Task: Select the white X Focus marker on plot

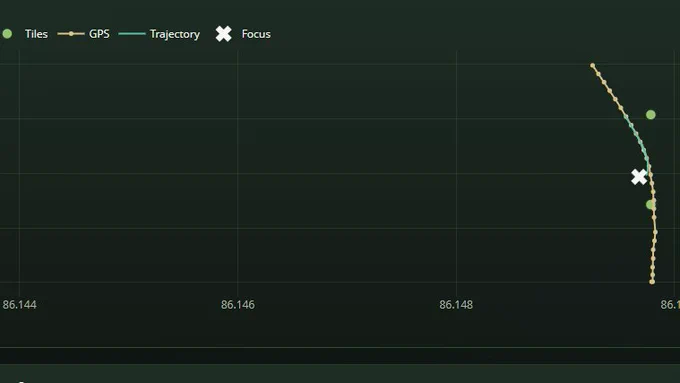Action: (639, 177)
